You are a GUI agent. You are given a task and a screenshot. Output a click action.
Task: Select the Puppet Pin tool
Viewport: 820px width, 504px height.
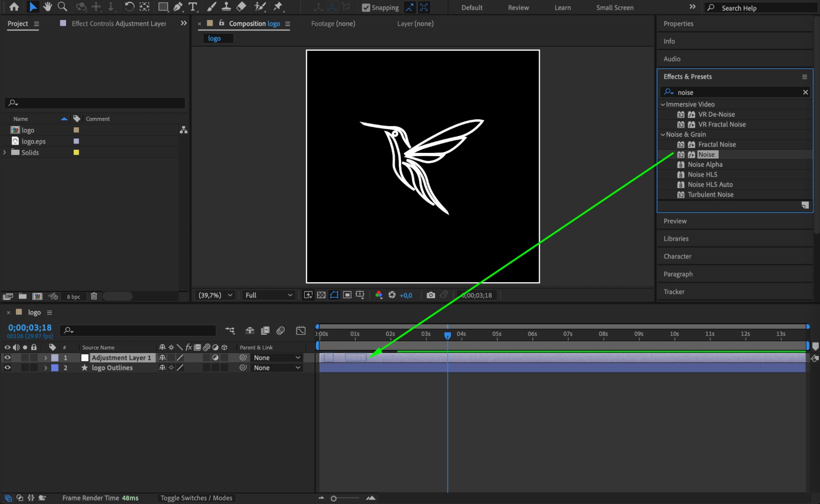278,7
